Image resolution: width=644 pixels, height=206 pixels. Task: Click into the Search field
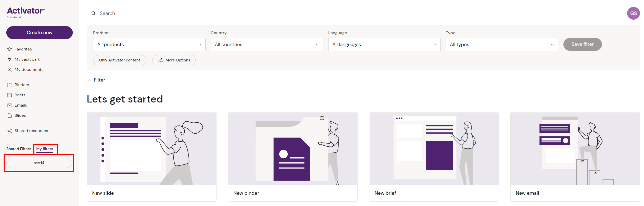[x=352, y=14]
